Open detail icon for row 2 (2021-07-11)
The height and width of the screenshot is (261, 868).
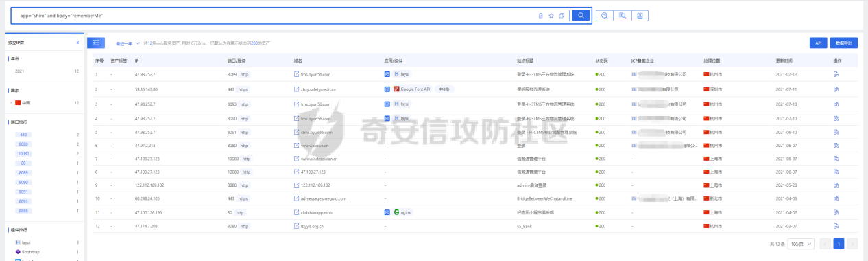[836, 89]
